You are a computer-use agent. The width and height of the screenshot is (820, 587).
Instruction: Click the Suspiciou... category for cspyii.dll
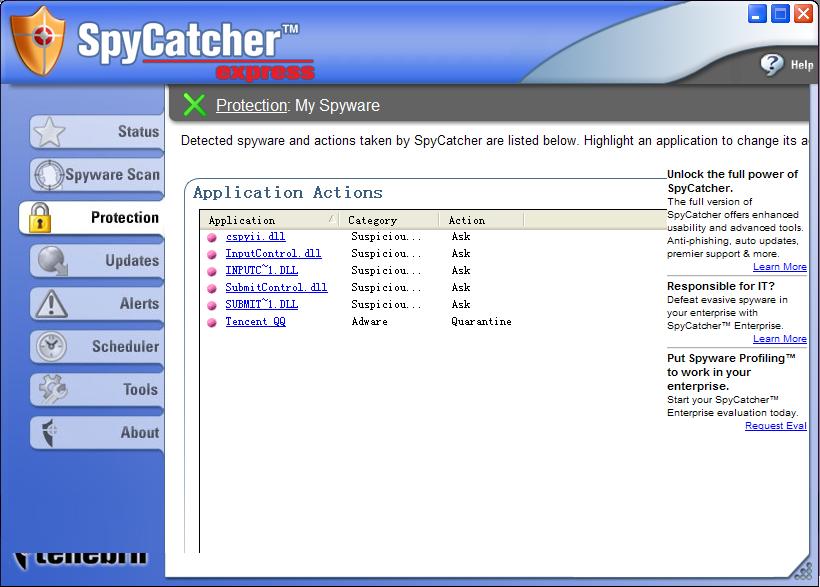coord(386,236)
